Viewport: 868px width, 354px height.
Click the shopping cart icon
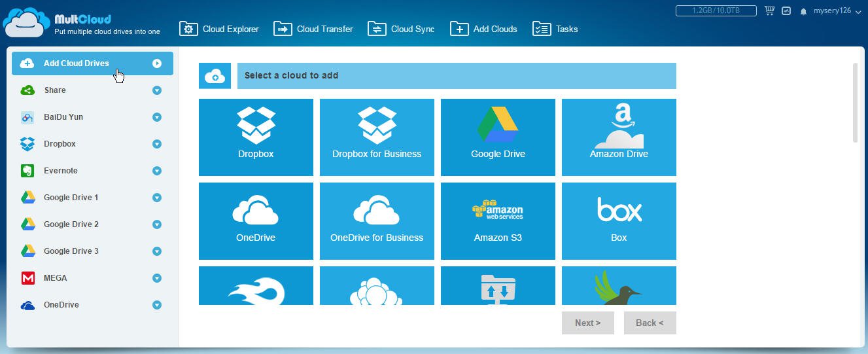coord(769,11)
